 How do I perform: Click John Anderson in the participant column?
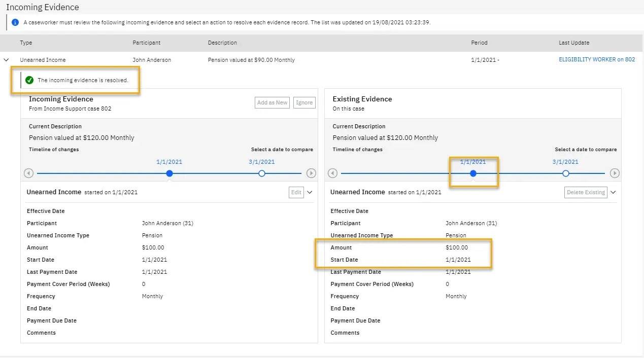pyautogui.click(x=152, y=60)
